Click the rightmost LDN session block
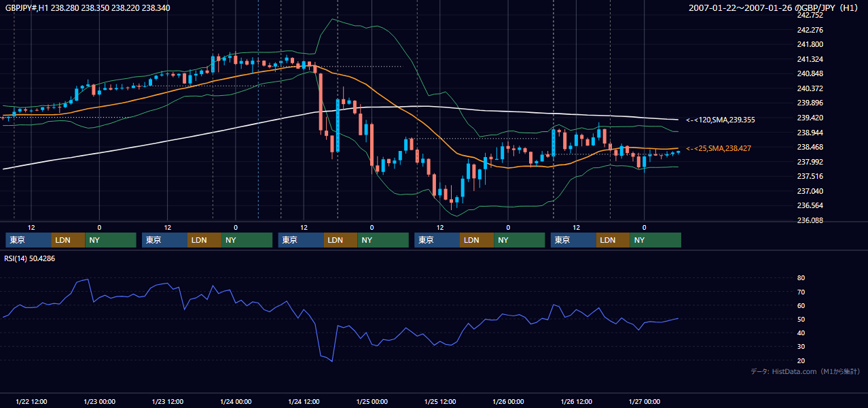The image size is (868, 408). (x=613, y=240)
